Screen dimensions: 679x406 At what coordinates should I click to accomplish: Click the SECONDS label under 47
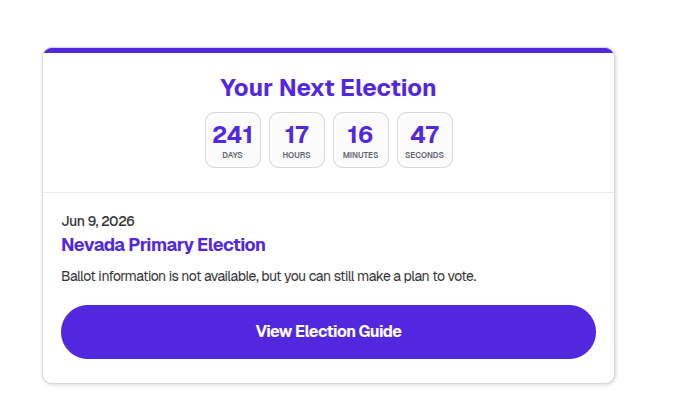pyautogui.click(x=425, y=155)
